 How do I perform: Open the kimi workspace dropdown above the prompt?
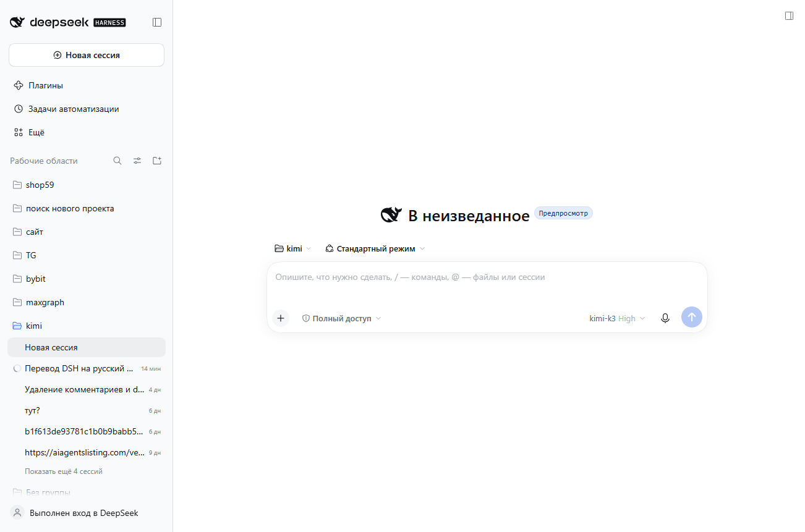point(293,248)
